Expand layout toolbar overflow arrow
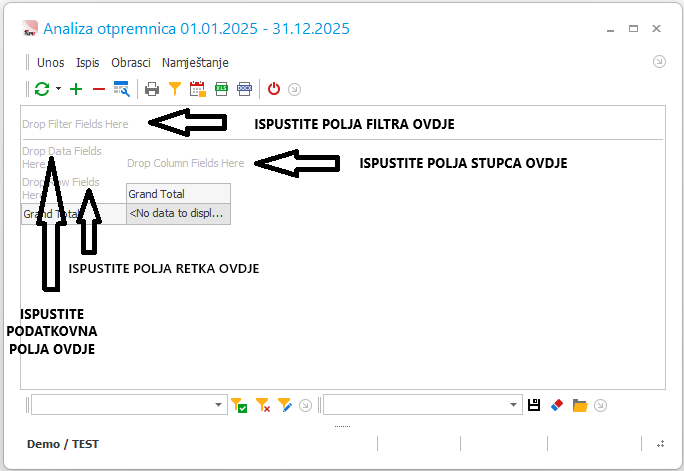The image size is (684, 471). click(x=601, y=406)
